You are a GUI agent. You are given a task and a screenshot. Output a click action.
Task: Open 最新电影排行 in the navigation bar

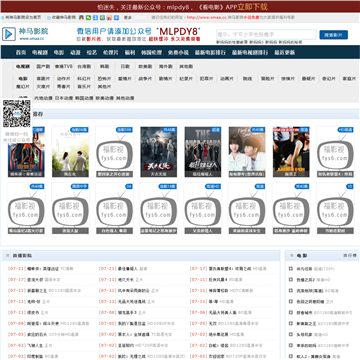(x=210, y=52)
